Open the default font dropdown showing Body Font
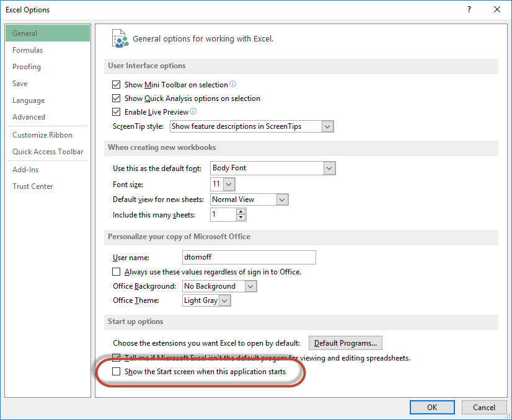Screen dimensions: 512x420 (x=329, y=168)
